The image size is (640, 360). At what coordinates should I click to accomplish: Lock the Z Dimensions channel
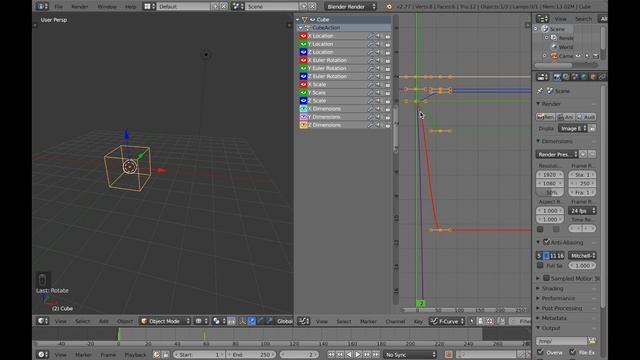[x=387, y=125]
